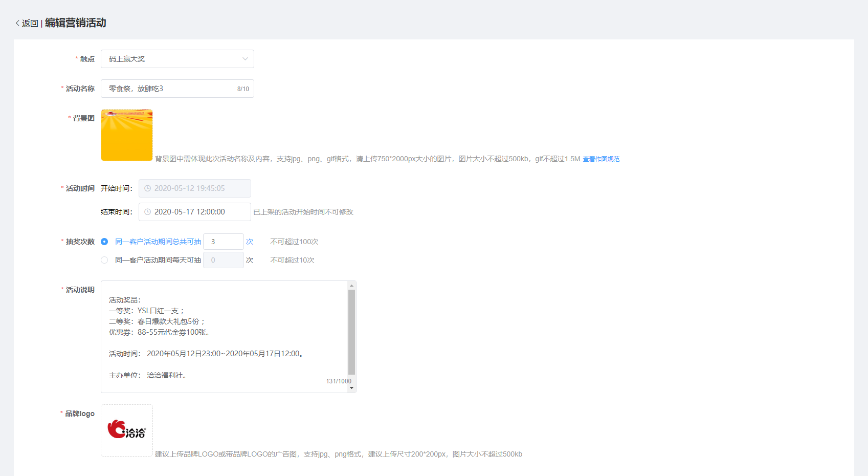Click the daily draw count input showing 0
The width and height of the screenshot is (868, 476).
(x=224, y=260)
